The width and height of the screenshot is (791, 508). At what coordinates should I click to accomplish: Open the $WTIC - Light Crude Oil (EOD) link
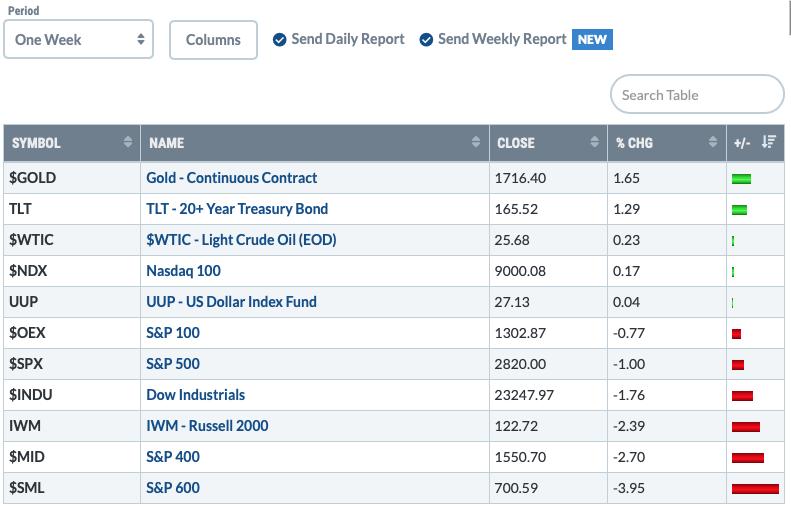coord(241,240)
